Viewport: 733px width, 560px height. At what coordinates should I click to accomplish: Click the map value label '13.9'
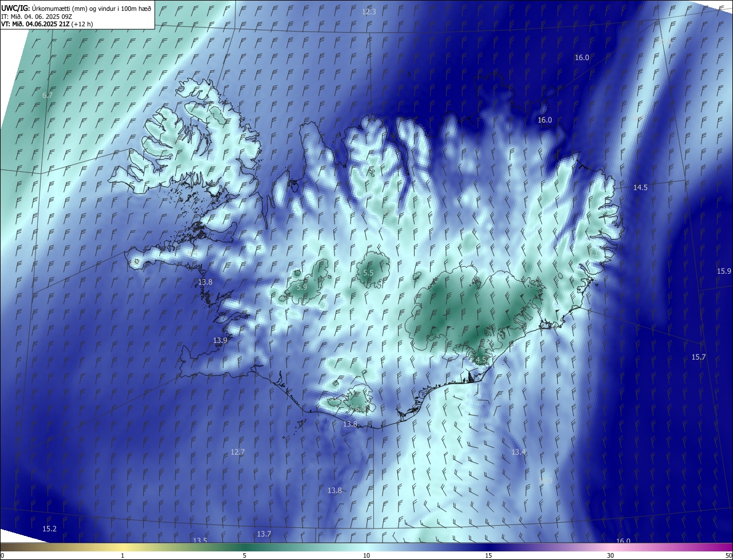(x=220, y=341)
